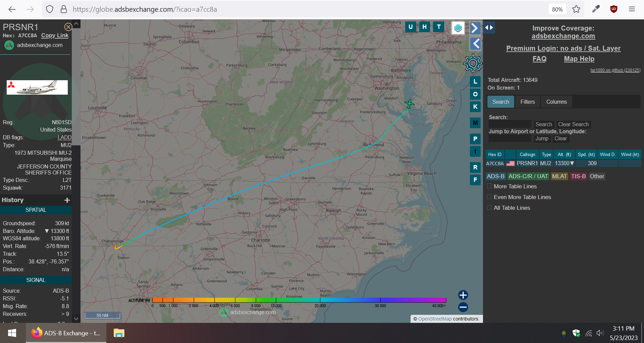644x343 pixels.
Task: Switch to the Search tab
Action: coord(501,102)
